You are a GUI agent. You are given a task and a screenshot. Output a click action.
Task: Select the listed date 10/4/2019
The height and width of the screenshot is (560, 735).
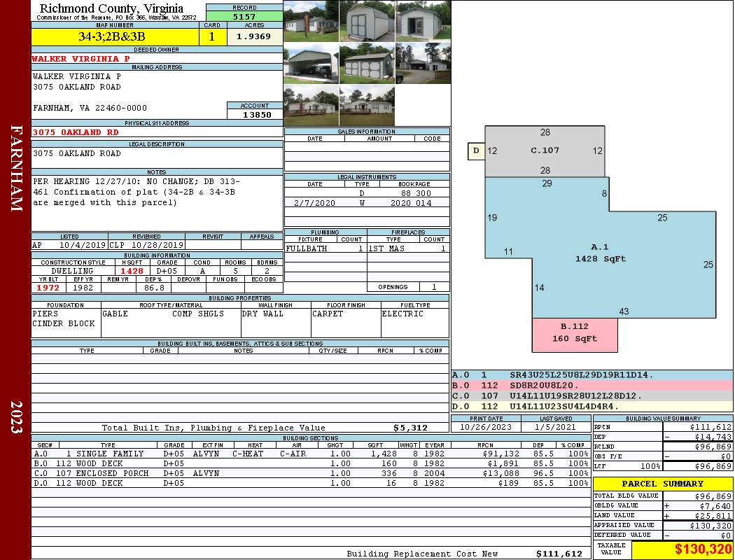coord(83,244)
